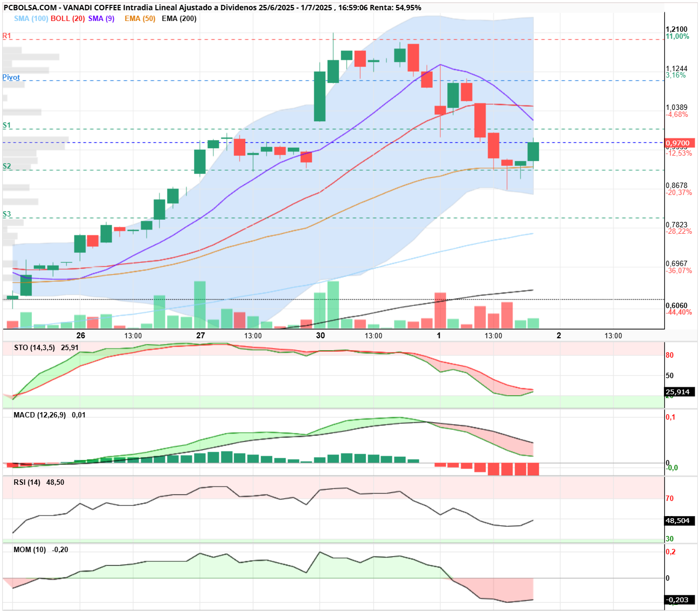Click the date 30 axis marker
700x613 pixels.
pyautogui.click(x=321, y=335)
